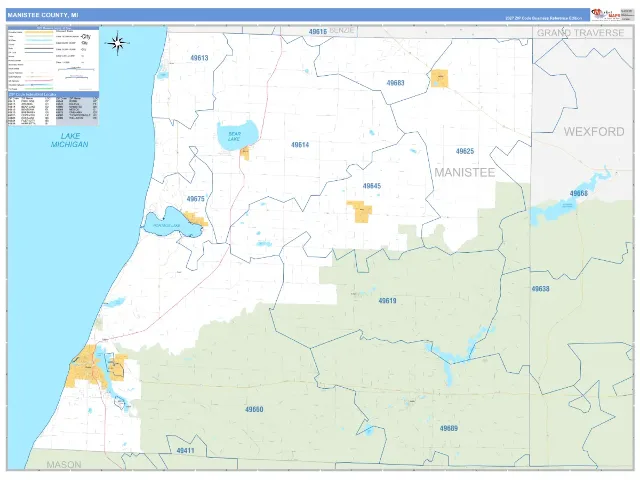The width and height of the screenshot is (640, 480).
Task: Select ZIP code label 49675
Action: 196,199
